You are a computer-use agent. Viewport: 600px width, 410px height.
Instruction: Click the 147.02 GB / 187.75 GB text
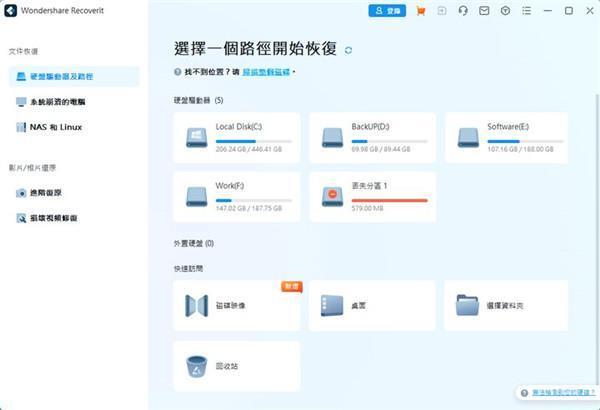(x=249, y=208)
